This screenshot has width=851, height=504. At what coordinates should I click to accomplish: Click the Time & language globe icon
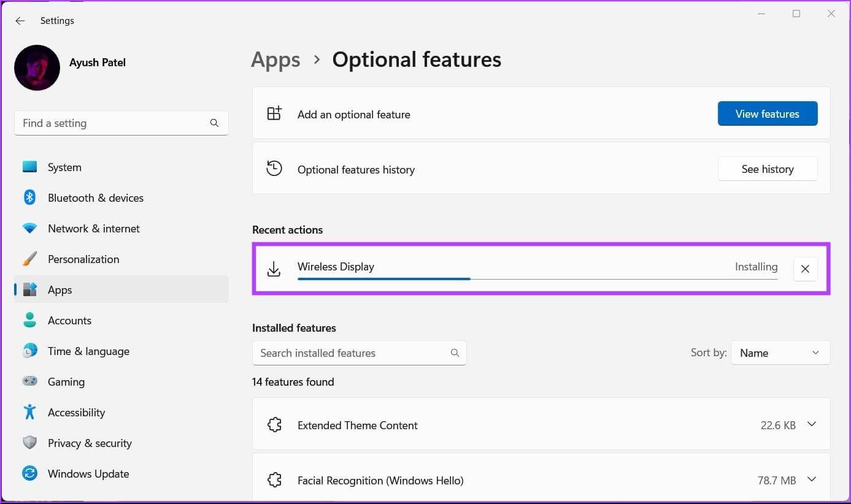pos(29,351)
